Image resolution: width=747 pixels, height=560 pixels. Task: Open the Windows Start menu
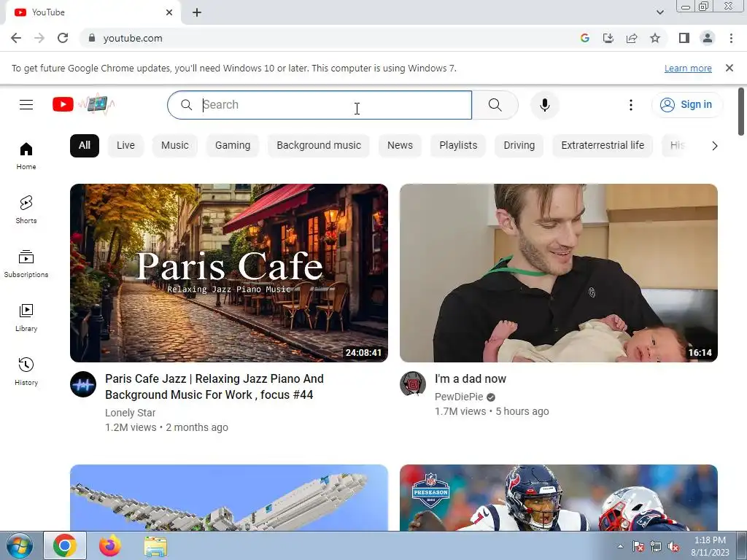[20, 545]
